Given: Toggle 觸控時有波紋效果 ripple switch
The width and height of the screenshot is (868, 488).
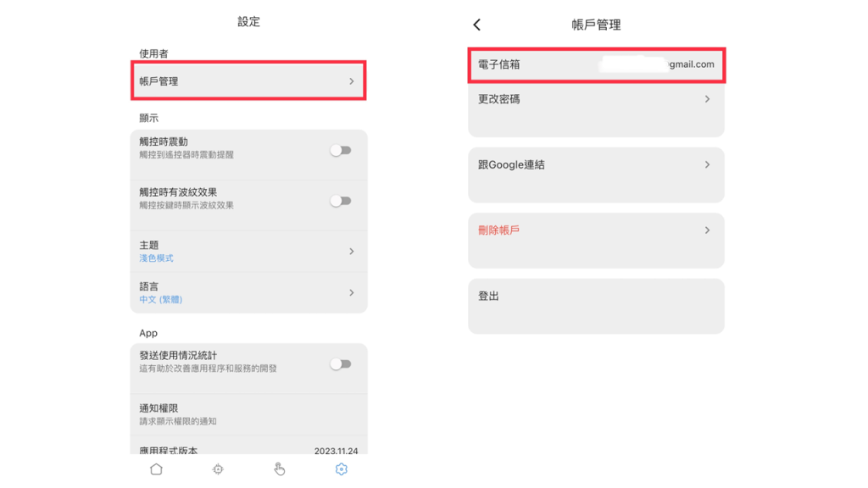Looking at the screenshot, I should [x=341, y=201].
